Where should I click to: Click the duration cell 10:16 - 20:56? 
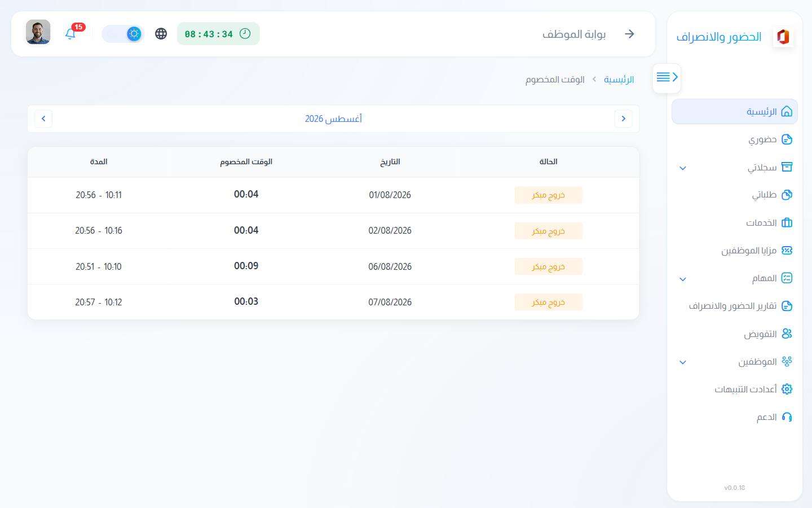pyautogui.click(x=99, y=230)
